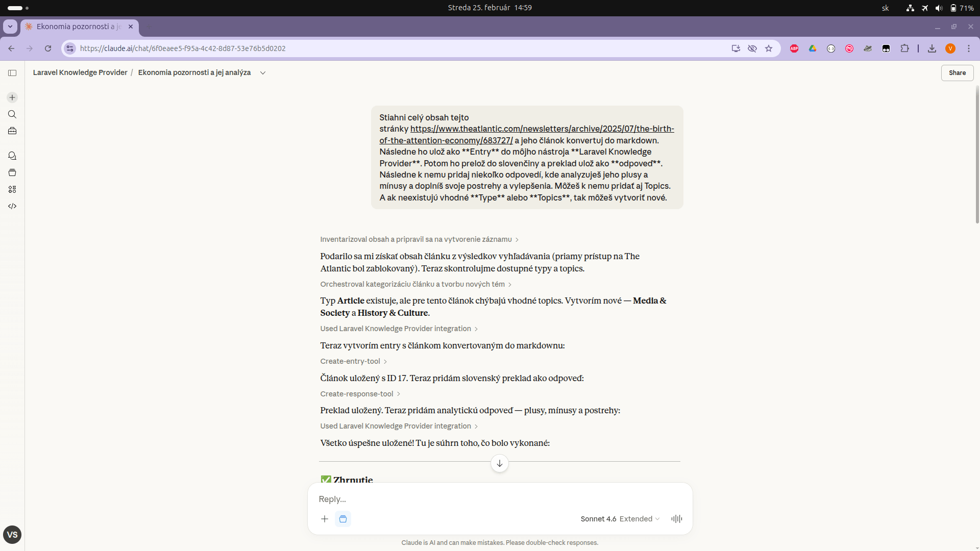Viewport: 980px width, 551px height.
Task: Click the Share button
Action: (x=957, y=73)
